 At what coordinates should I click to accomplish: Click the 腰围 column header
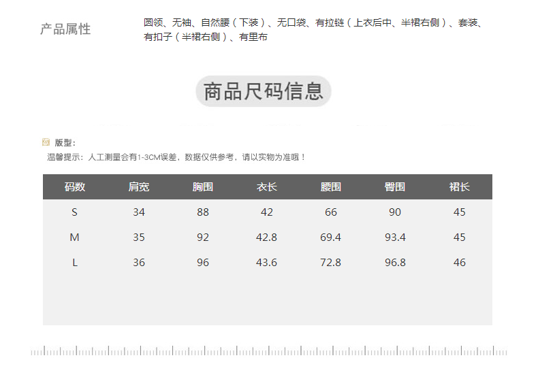point(331,187)
